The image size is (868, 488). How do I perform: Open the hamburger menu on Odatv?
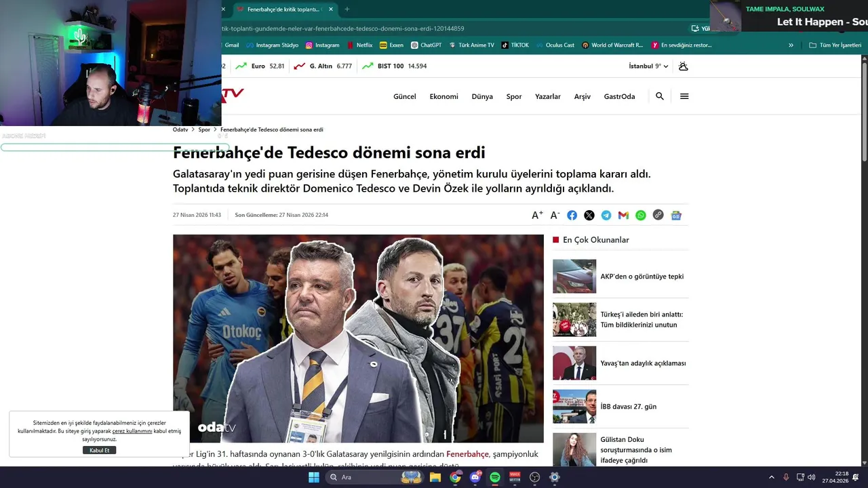coord(684,96)
